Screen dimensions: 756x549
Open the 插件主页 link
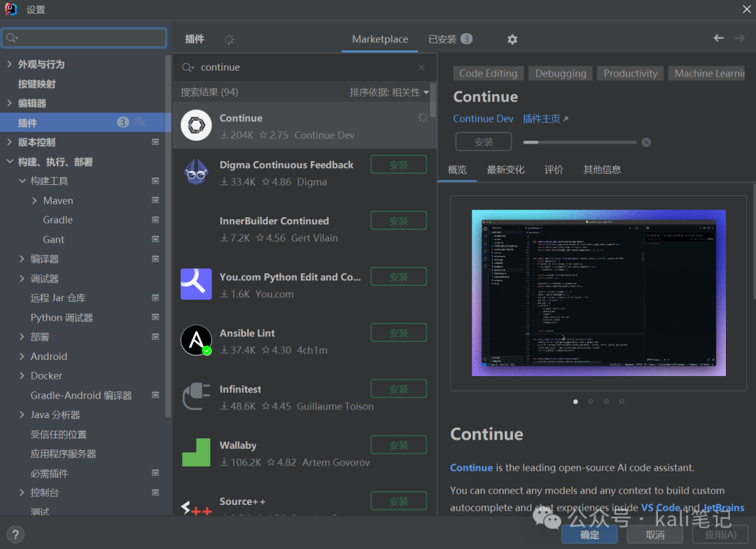(545, 119)
